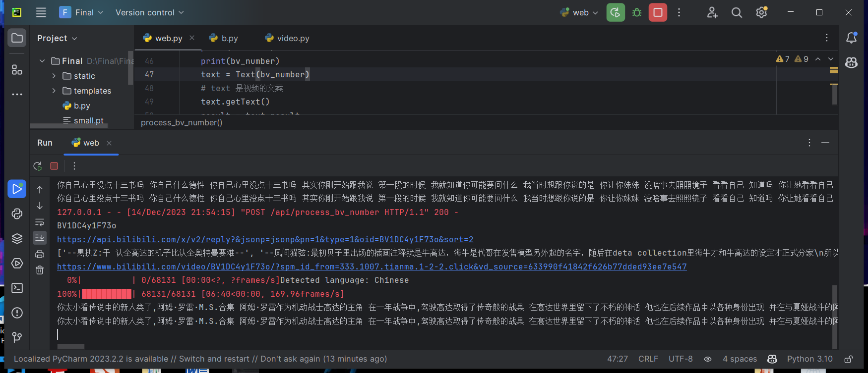Expand the templates folder

point(54,91)
